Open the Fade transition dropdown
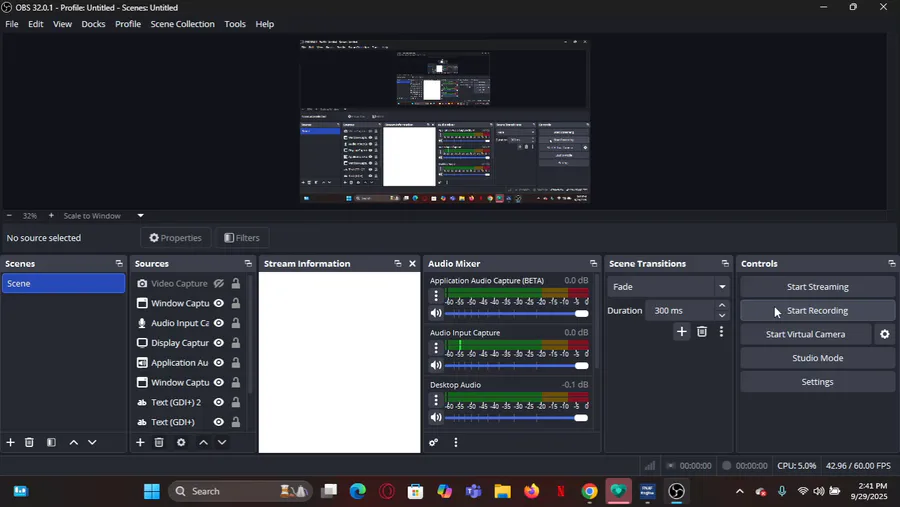This screenshot has height=507, width=900. (x=669, y=287)
